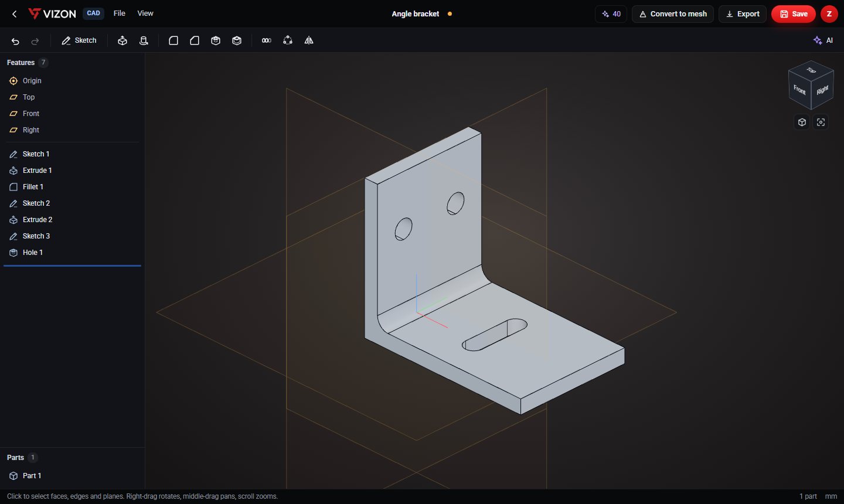
Task: Click Convert to mesh
Action: (673, 13)
